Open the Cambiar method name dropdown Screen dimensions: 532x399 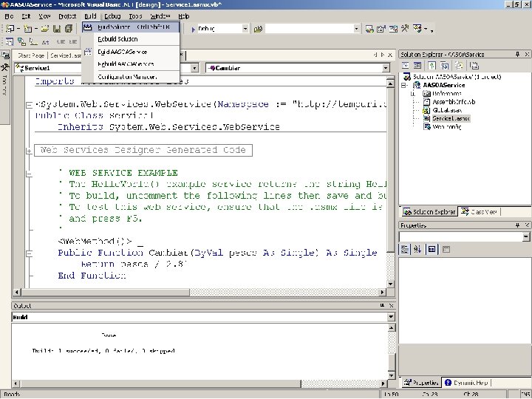point(386,68)
